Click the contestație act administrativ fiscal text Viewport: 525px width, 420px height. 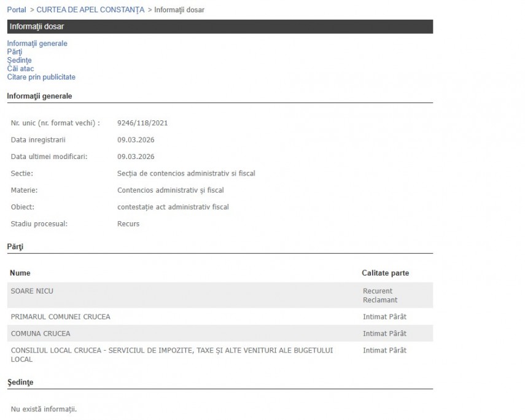(x=173, y=207)
